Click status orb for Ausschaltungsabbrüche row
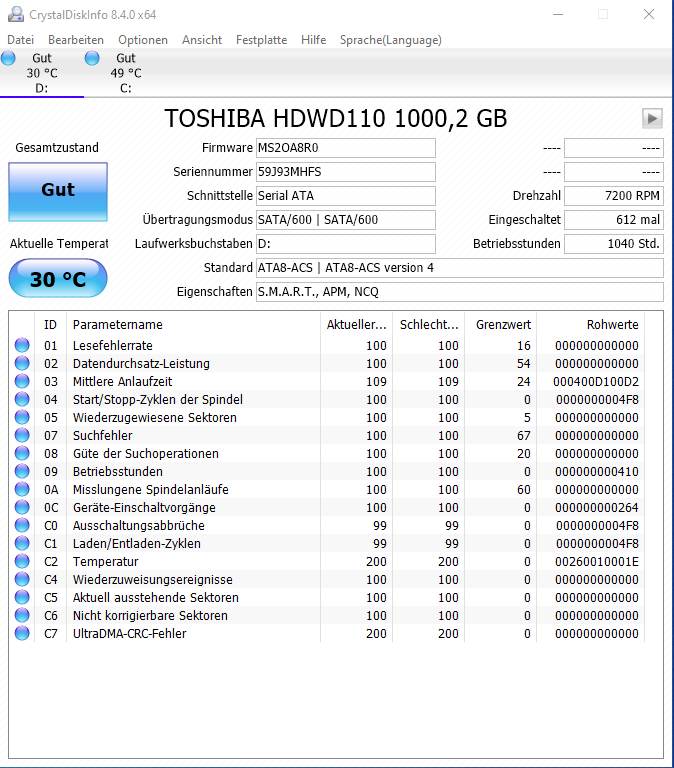Screen dimensions: 674x768 [22, 525]
